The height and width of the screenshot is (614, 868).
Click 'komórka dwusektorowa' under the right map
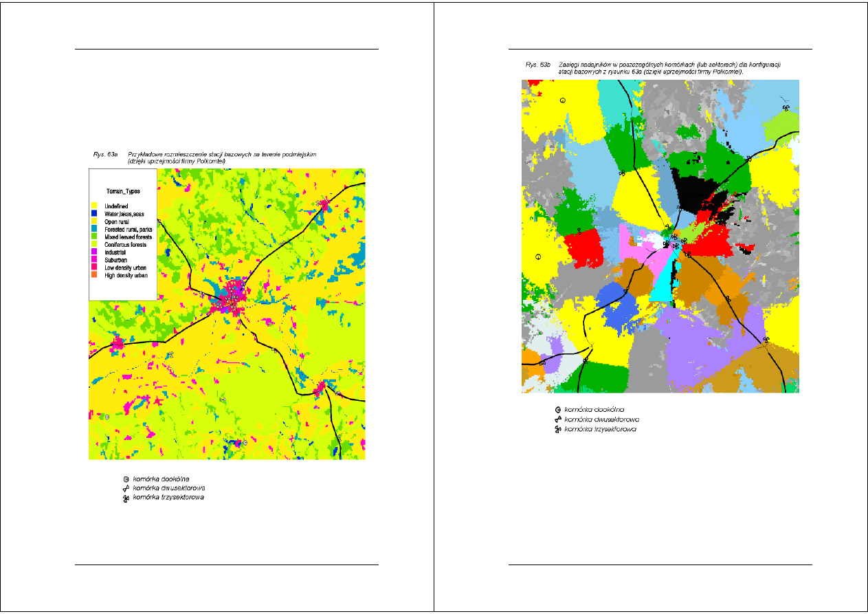[603, 419]
